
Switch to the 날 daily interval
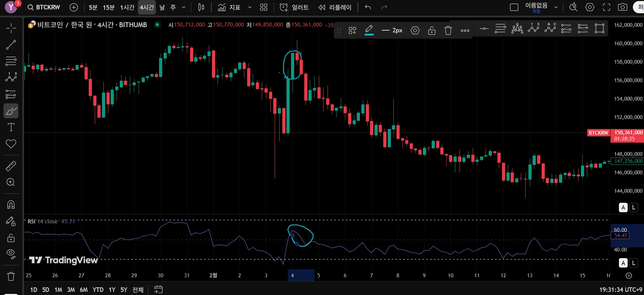[x=162, y=7]
